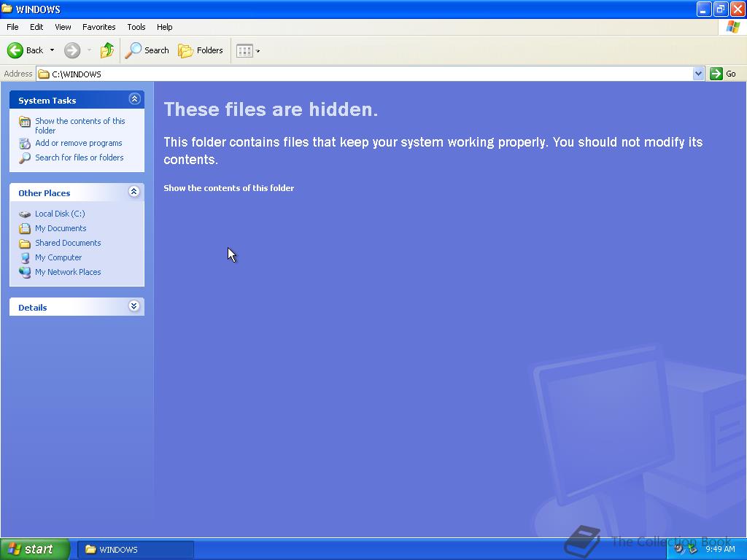This screenshot has width=747, height=560.
Task: Open the Favorites menu
Action: click(x=98, y=27)
